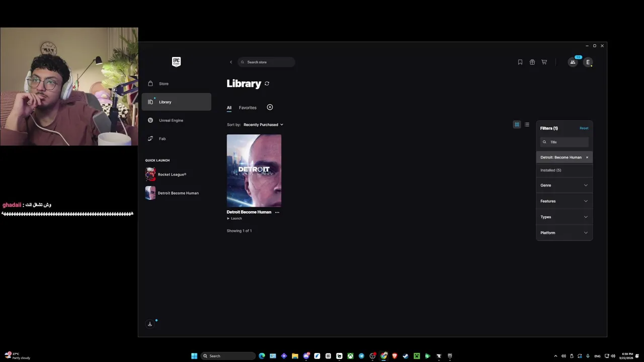The width and height of the screenshot is (644, 362).
Task: Show hidden system tray icons
Action: pyautogui.click(x=555, y=356)
